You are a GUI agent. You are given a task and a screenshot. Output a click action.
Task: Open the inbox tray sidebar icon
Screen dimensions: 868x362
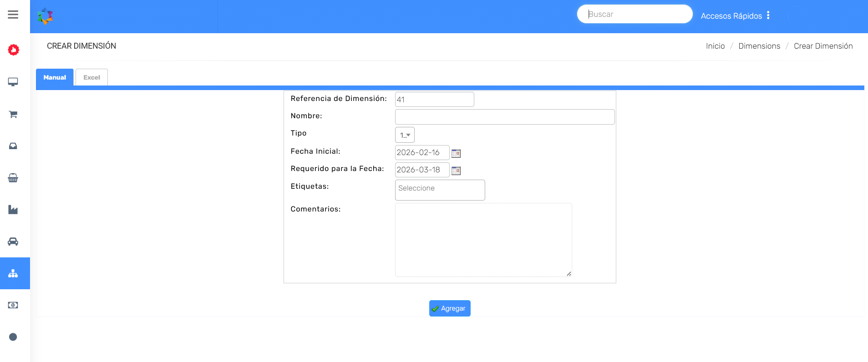tap(13, 146)
